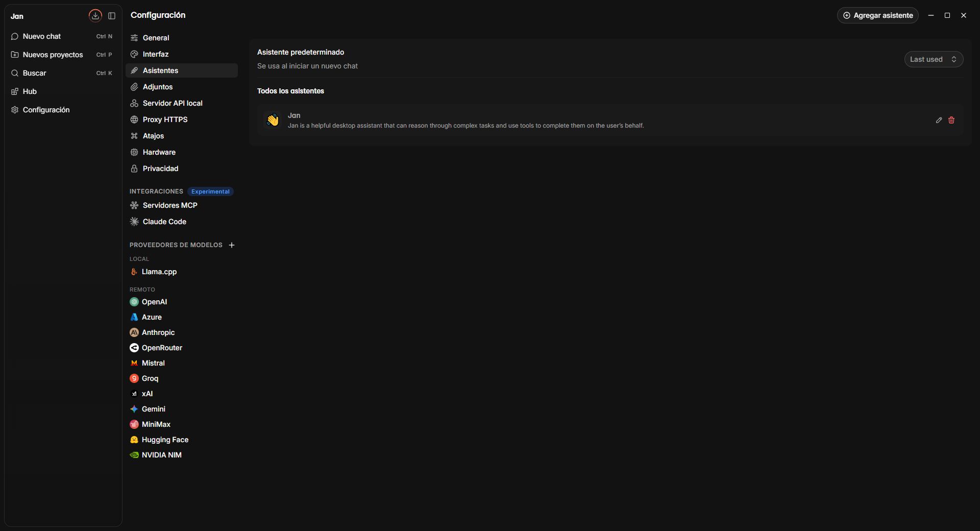Open Adjuntos settings

[182, 87]
